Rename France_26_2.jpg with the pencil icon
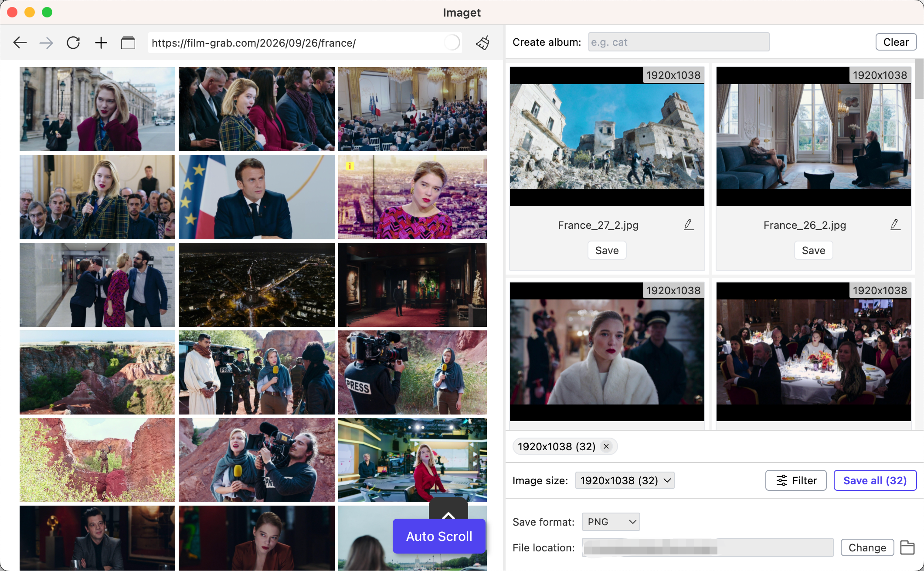Screen dimensions: 924x571 point(895,224)
